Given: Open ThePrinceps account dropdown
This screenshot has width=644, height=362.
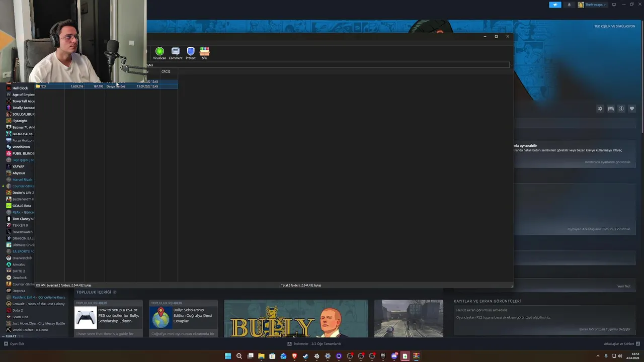Looking at the screenshot, I should click(x=592, y=5).
